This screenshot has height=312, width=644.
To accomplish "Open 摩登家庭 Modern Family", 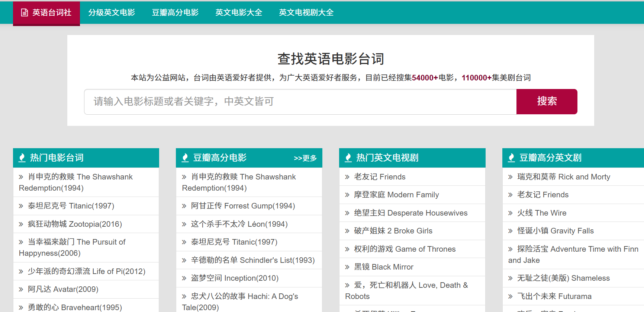I will click(396, 195).
